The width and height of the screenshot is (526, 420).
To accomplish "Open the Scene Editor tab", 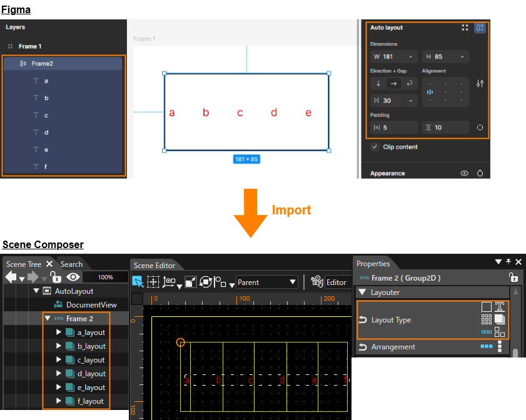I will point(154,266).
